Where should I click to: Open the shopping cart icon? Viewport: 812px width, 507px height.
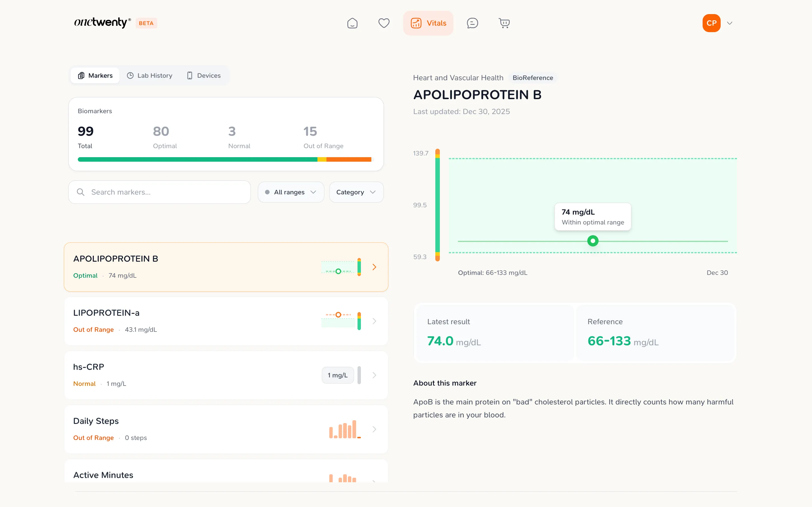(x=504, y=23)
